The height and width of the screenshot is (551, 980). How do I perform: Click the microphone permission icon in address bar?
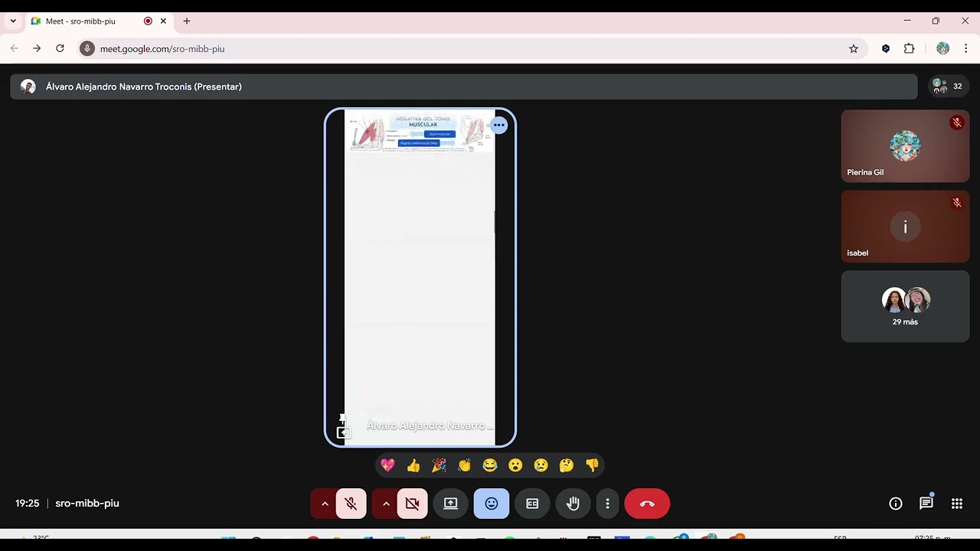(87, 49)
